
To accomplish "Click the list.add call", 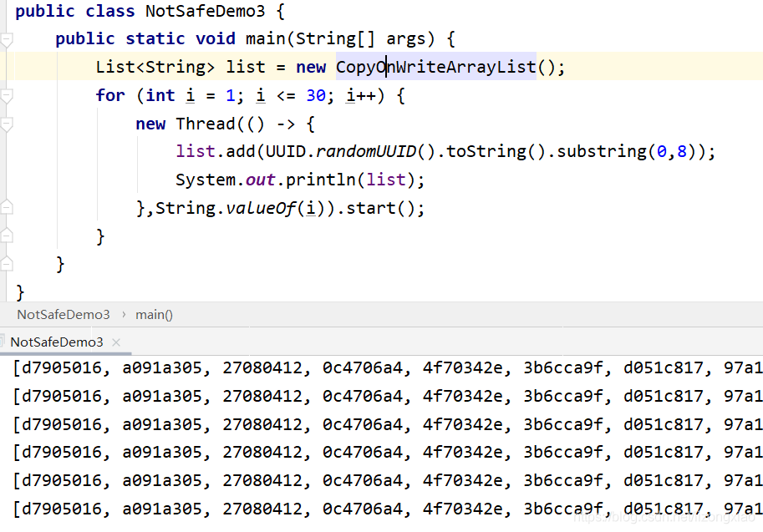I will (215, 152).
